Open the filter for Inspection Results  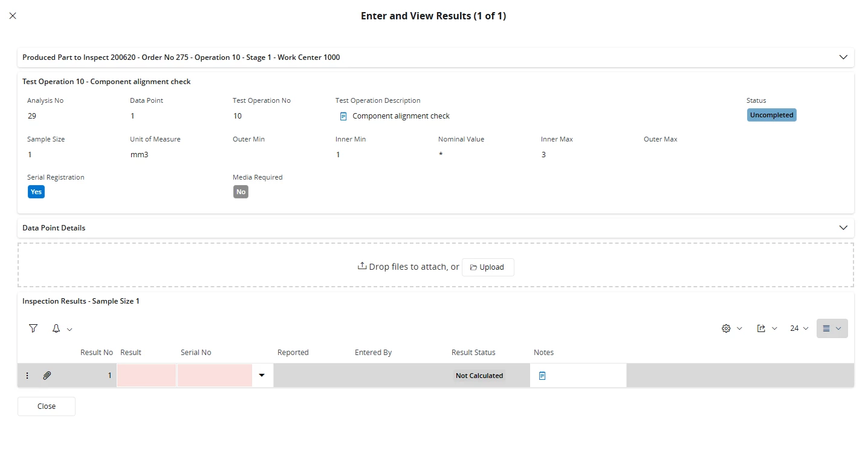tap(33, 328)
